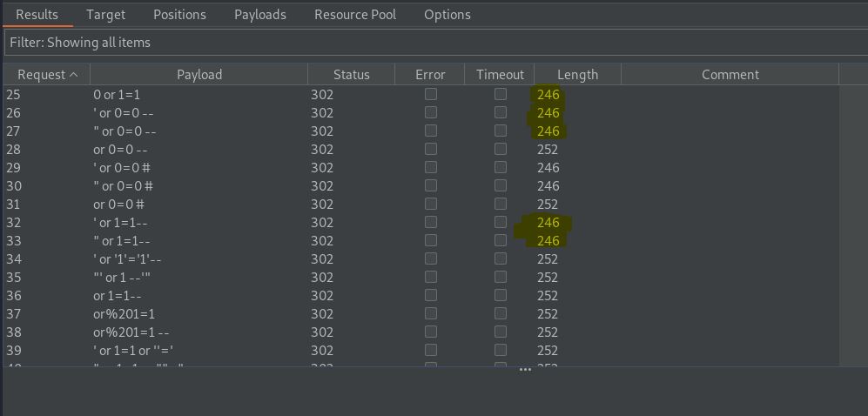Sort by the Request column header
This screenshot has width=868, height=416.
(46, 75)
